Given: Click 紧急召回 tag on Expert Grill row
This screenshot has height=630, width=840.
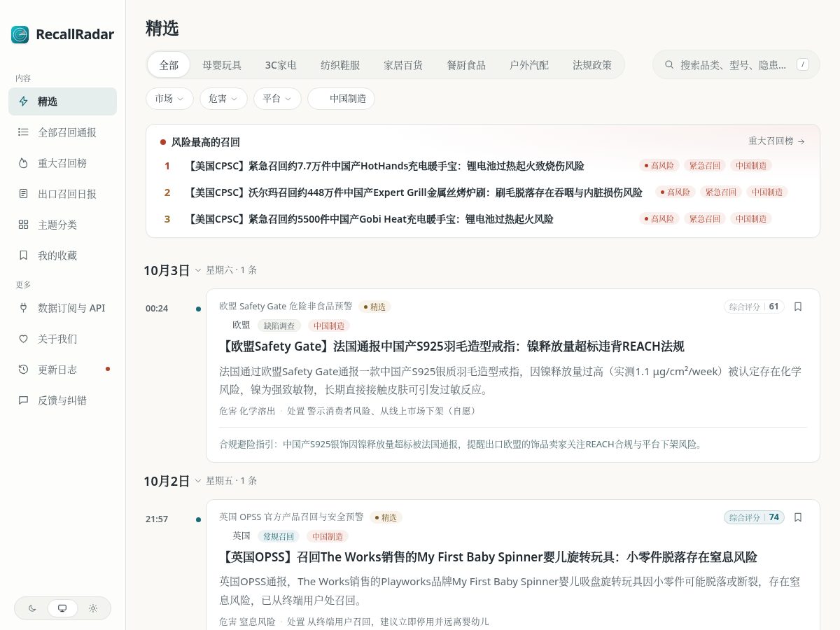Looking at the screenshot, I should [720, 192].
